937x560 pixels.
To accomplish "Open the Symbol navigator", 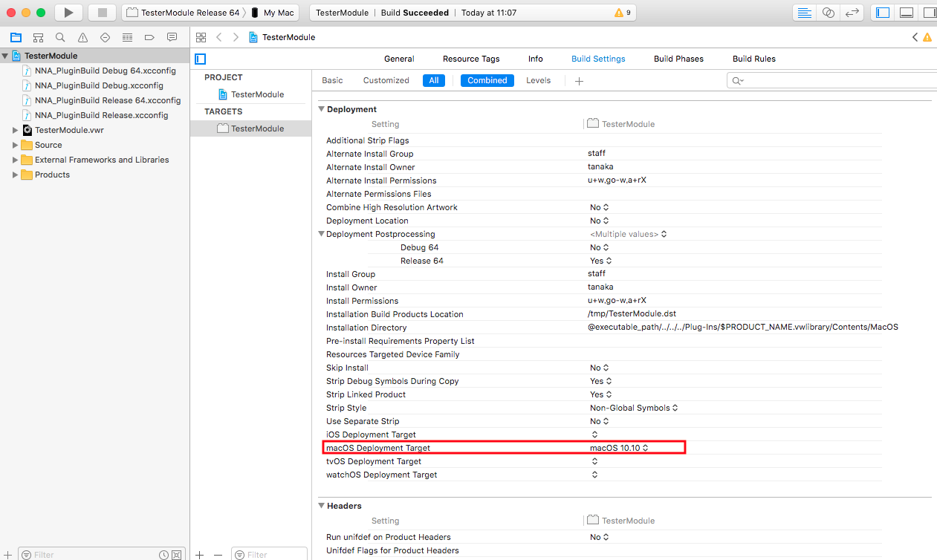I will coord(38,37).
